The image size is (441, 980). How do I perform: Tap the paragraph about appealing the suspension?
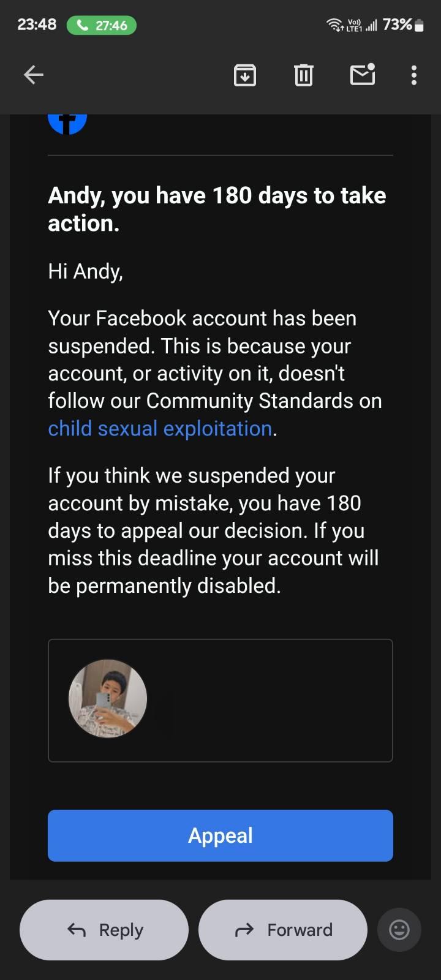213,530
